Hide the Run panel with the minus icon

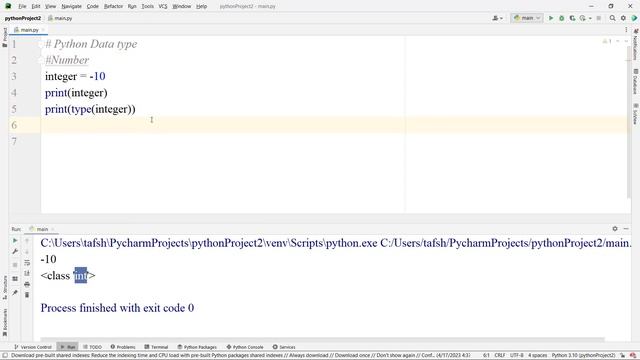(626, 229)
